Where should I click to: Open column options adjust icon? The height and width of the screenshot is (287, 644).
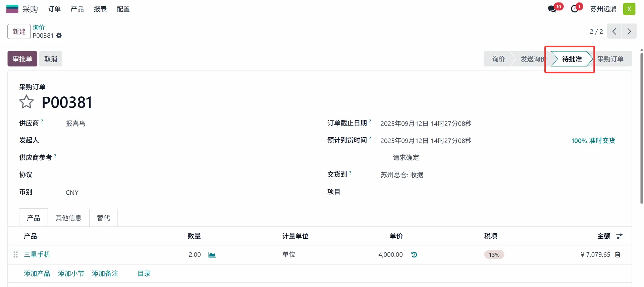(x=619, y=236)
